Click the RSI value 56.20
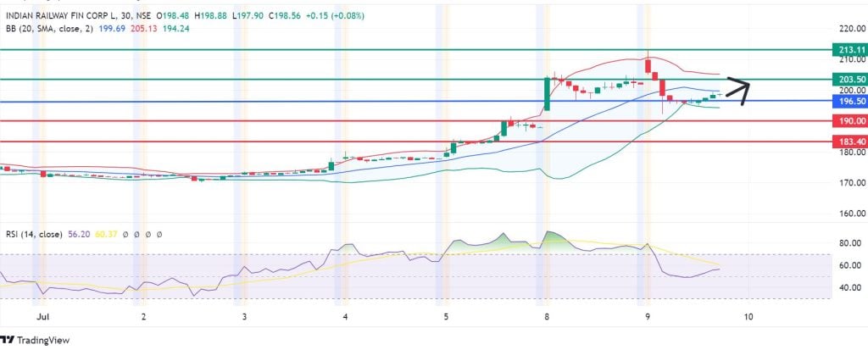Screen dimensions: 868x350 (79, 234)
